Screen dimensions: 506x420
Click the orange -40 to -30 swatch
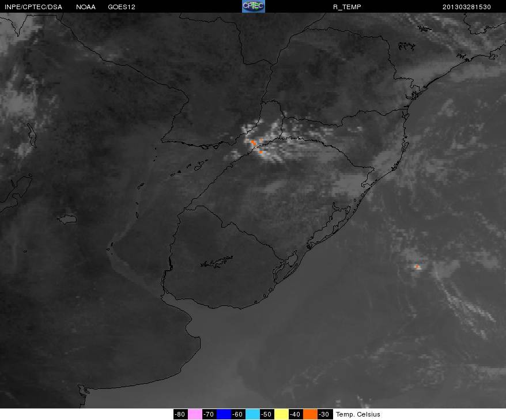(x=310, y=414)
